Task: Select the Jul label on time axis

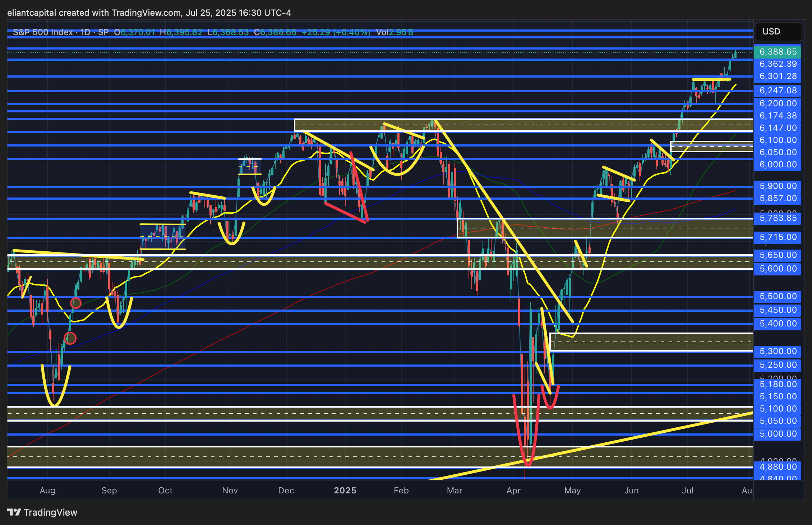Action: (x=687, y=491)
